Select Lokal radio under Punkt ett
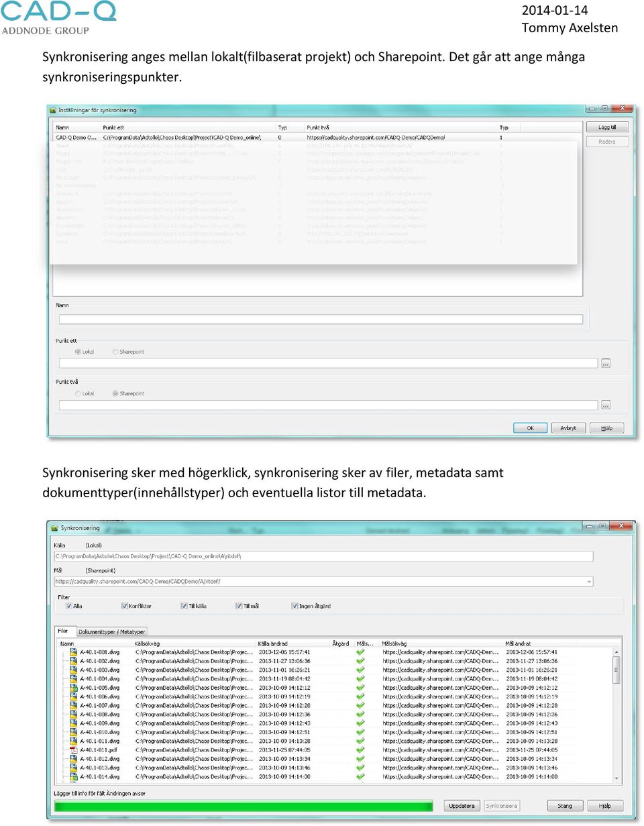The width and height of the screenshot is (644, 826). 78,352
